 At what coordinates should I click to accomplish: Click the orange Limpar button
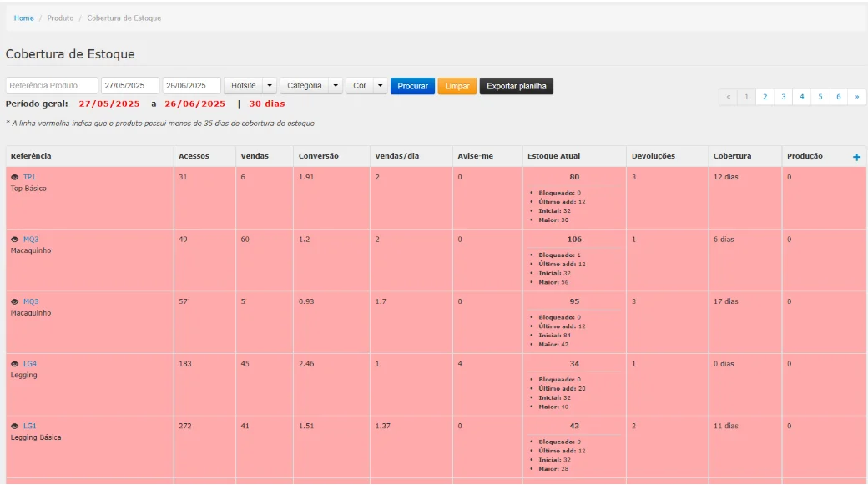(457, 86)
